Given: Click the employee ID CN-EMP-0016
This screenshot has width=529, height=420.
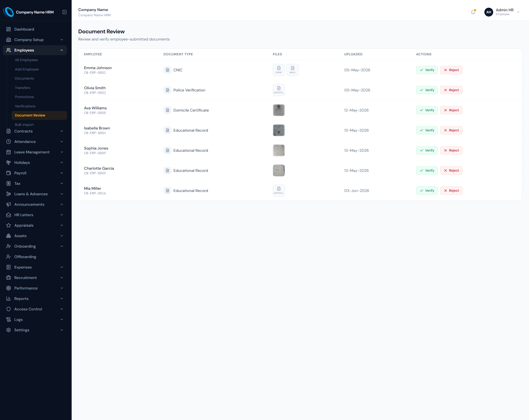Looking at the screenshot, I should coord(95,193).
